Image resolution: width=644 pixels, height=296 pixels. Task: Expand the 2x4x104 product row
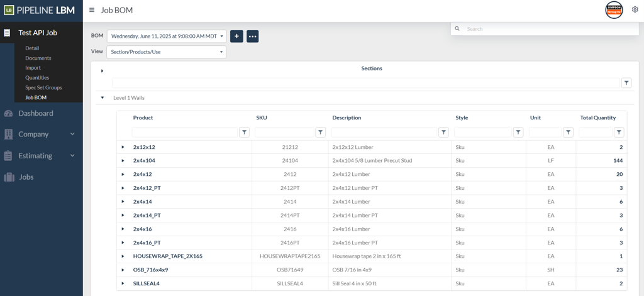point(123,161)
